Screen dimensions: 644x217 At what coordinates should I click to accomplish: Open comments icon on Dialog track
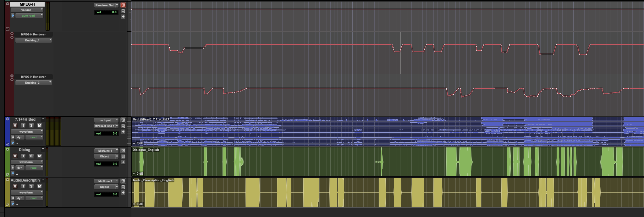[123, 156]
